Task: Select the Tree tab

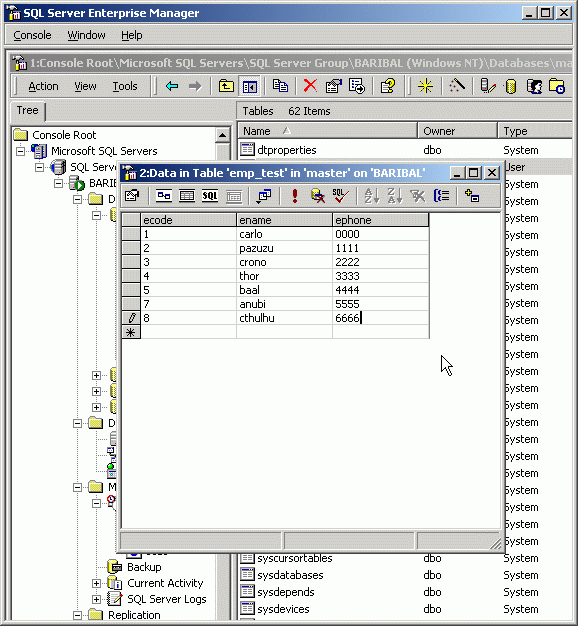Action: (28, 110)
